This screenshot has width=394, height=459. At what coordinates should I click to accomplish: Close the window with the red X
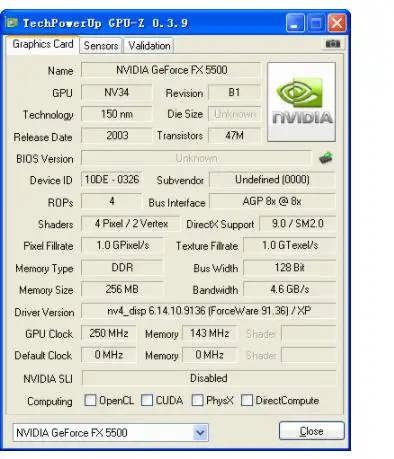pos(337,23)
